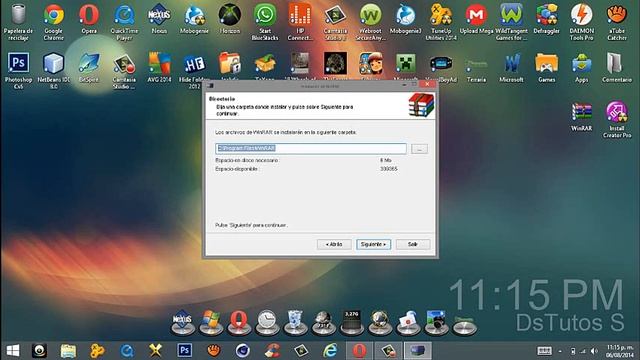Open the Apps folder on desktop
640x360 pixels.
[x=582, y=68]
